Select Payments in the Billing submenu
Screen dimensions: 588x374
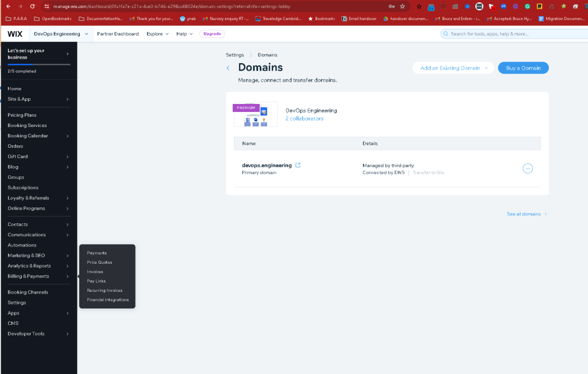pyautogui.click(x=97, y=253)
